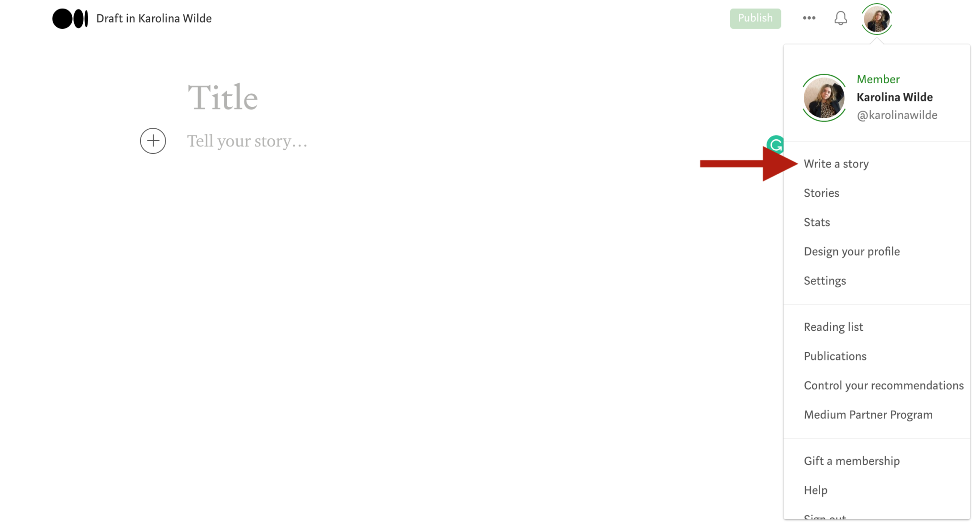Click Gift a membership option
This screenshot has height=525, width=980.
coord(852,461)
